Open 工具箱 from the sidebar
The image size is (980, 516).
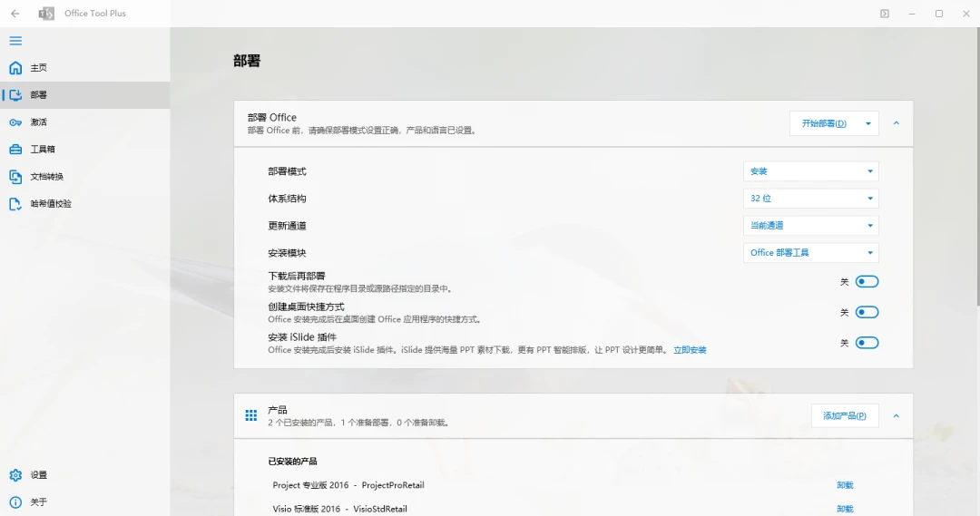[85, 150]
